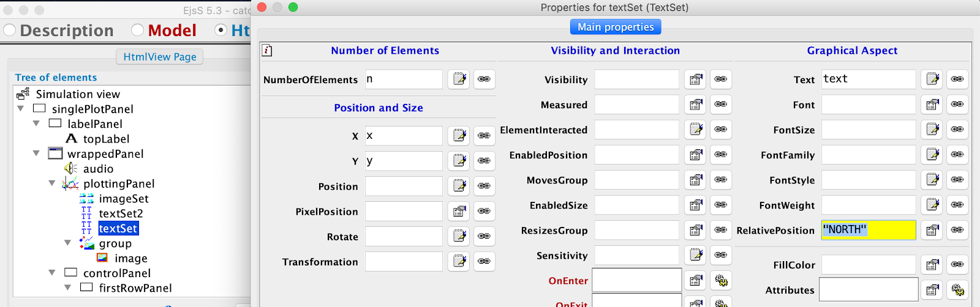
Task: Click the link icon for the X property
Action: click(484, 136)
